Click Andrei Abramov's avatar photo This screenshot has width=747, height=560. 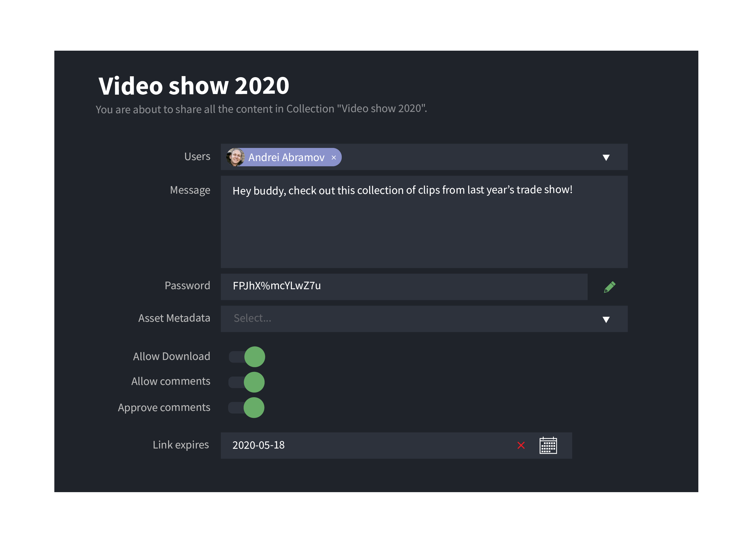(x=235, y=157)
